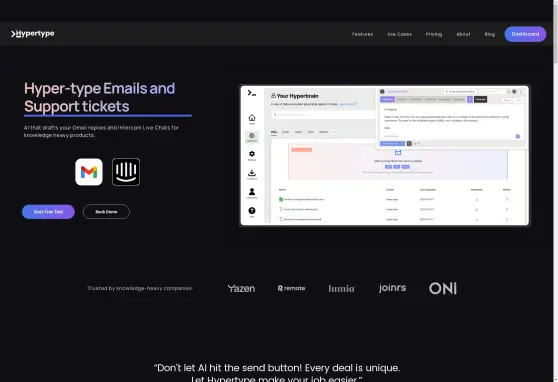
Task: Go to the Pricing page
Action: tap(434, 34)
